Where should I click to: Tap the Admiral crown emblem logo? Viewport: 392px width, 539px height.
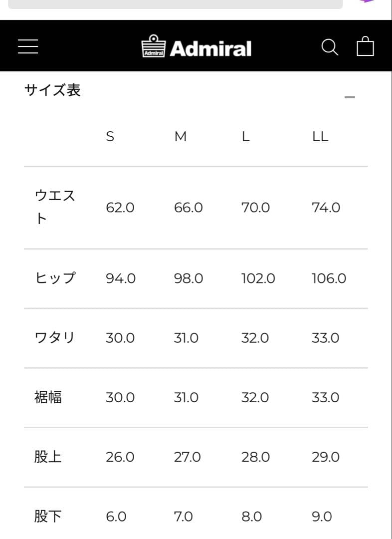153,45
